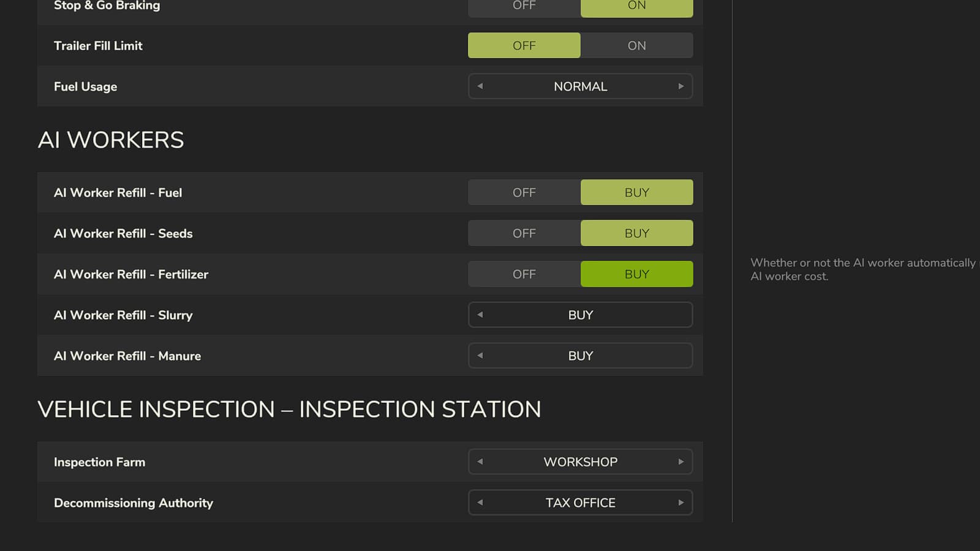Click the AI worker help description text
The image size is (980, 551).
coord(865,269)
